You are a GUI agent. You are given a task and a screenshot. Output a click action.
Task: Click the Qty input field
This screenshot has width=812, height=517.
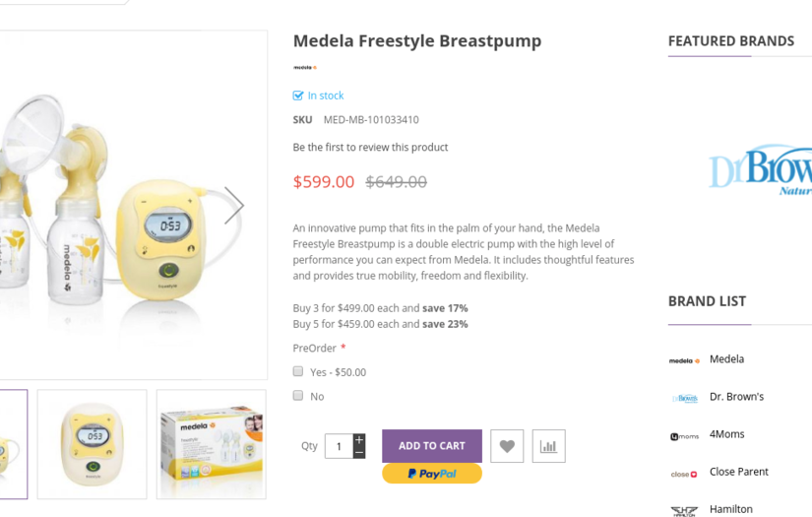click(x=339, y=446)
